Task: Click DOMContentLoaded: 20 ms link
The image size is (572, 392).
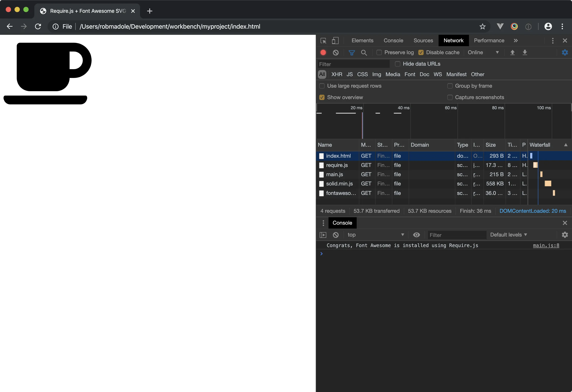Action: [533, 211]
